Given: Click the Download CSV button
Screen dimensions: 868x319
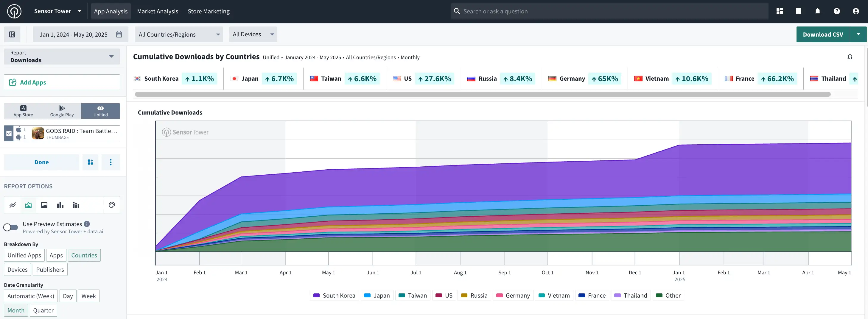Looking at the screenshot, I should click(823, 34).
